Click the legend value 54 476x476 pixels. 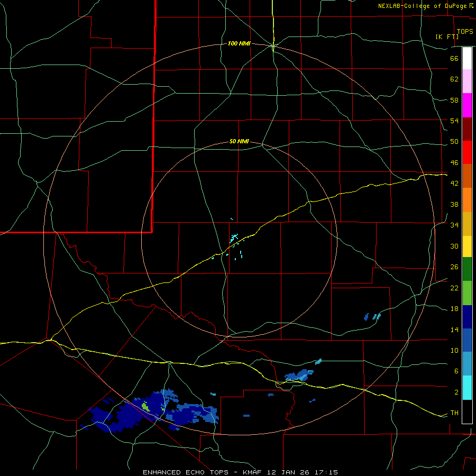[x=454, y=121]
